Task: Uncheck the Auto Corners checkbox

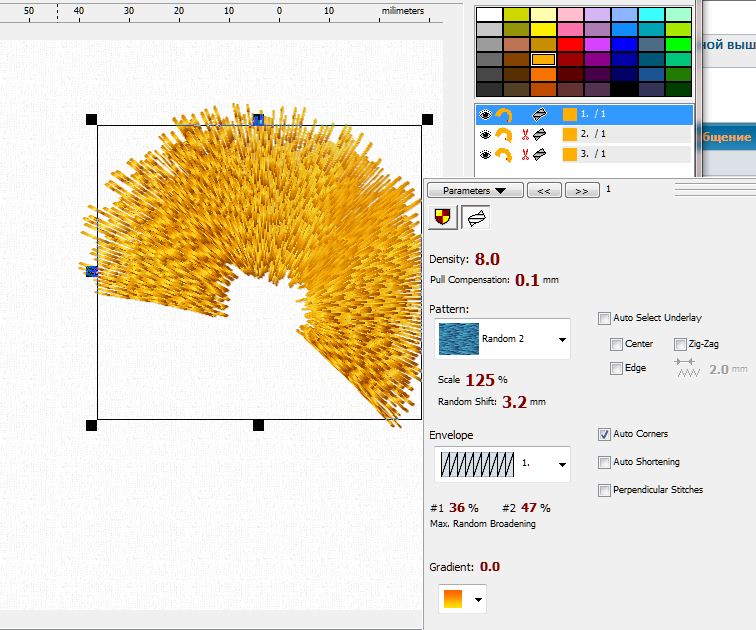Action: click(x=604, y=434)
